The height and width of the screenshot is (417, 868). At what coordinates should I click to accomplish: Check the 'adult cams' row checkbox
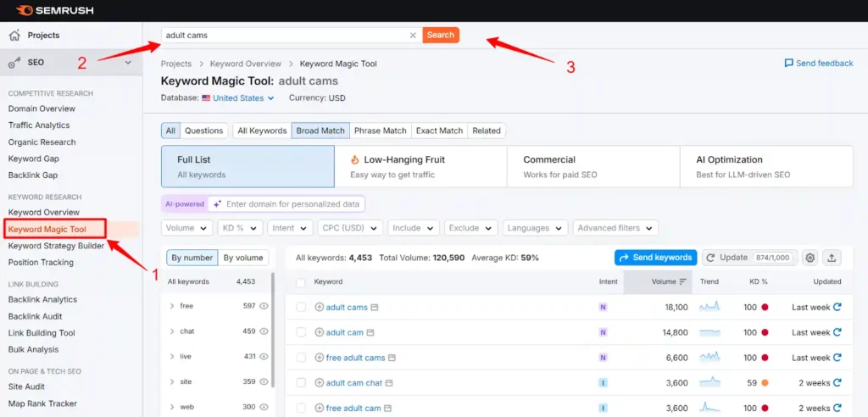tap(301, 308)
